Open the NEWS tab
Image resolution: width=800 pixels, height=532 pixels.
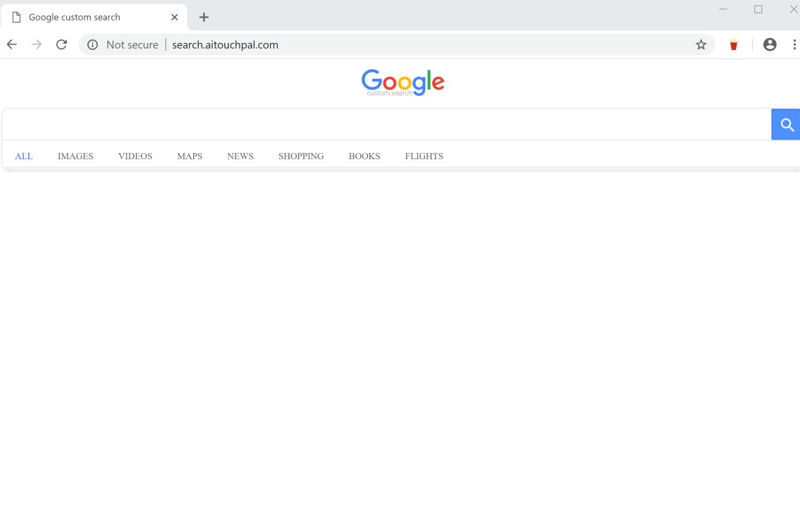click(240, 156)
